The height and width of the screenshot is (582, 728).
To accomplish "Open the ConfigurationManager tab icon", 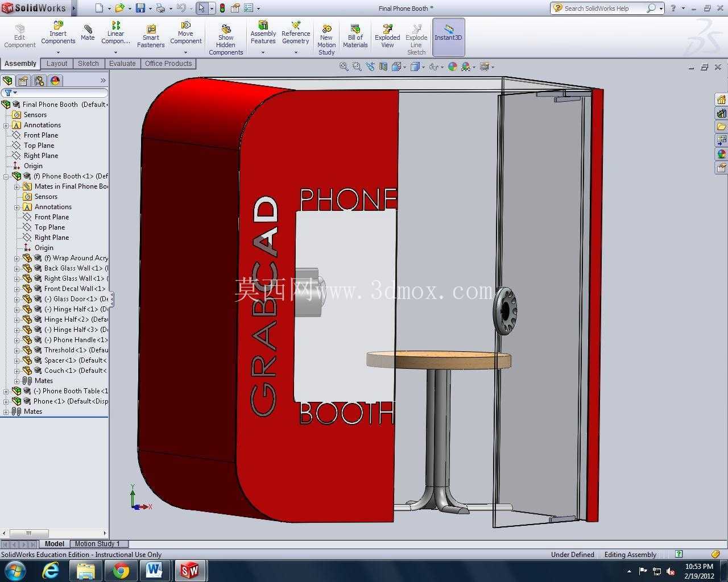I will [x=39, y=81].
